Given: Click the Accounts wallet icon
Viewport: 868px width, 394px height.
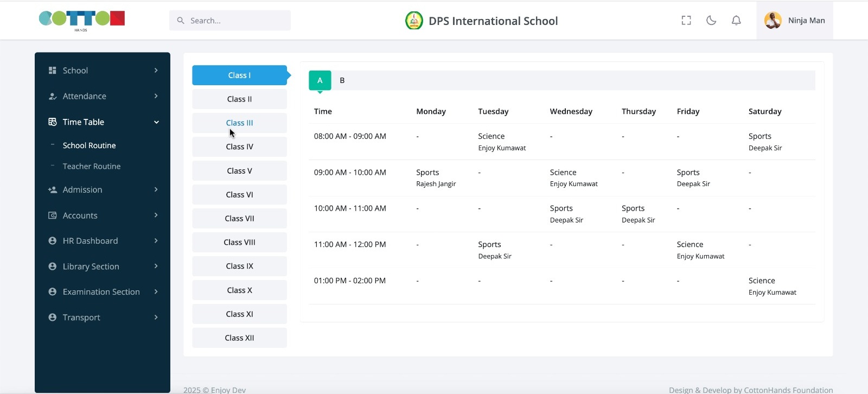Looking at the screenshot, I should 53,215.
